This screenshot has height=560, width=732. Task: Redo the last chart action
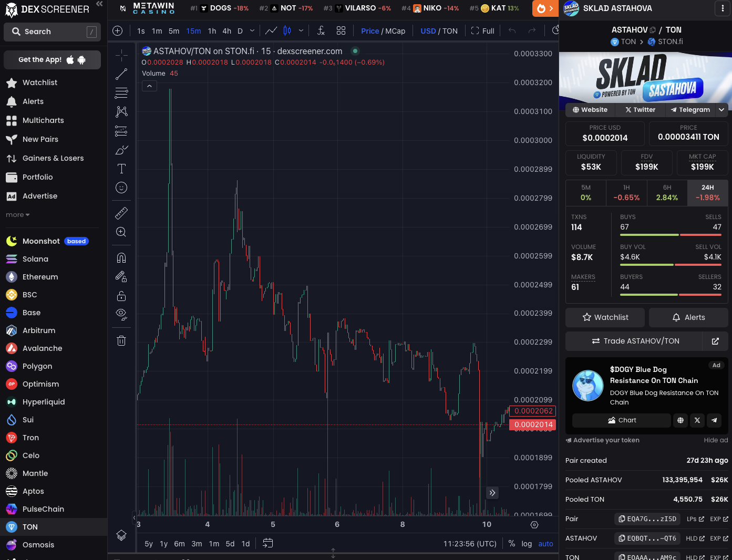point(532,31)
